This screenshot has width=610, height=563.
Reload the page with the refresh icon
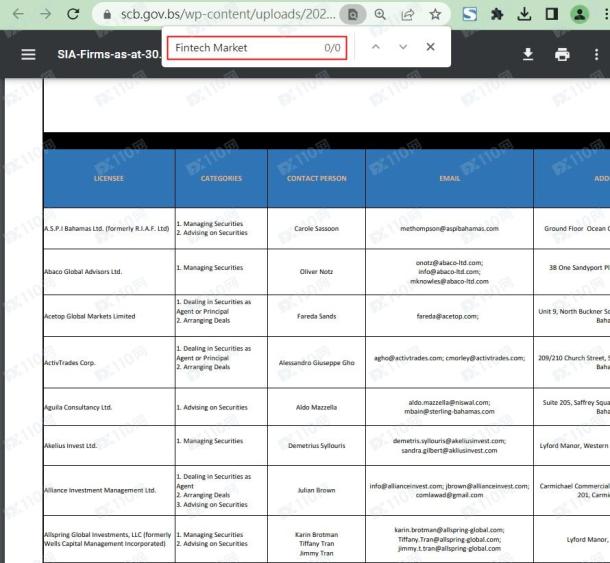pyautogui.click(x=73, y=14)
